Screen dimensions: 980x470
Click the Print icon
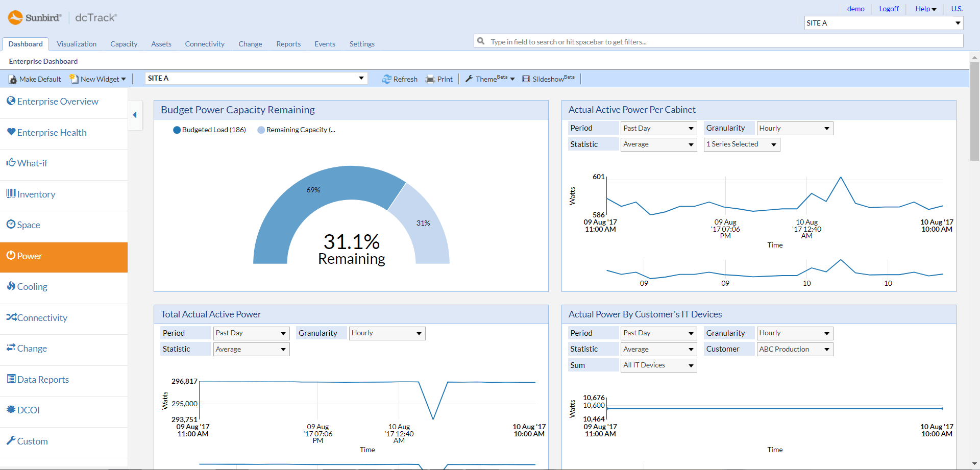point(430,79)
